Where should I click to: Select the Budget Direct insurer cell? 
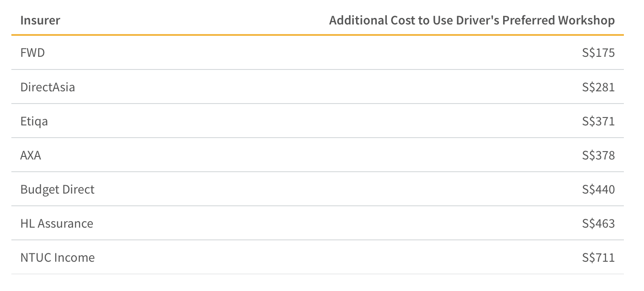point(57,189)
